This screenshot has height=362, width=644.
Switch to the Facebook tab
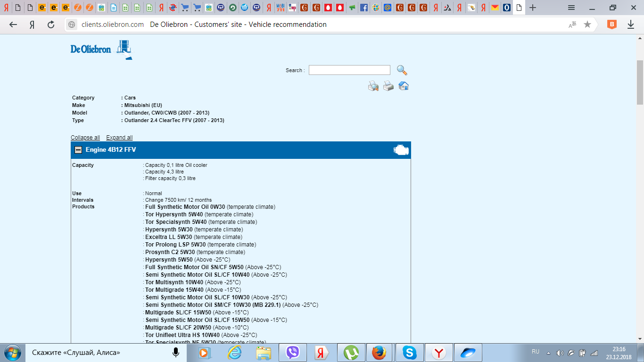(x=364, y=8)
